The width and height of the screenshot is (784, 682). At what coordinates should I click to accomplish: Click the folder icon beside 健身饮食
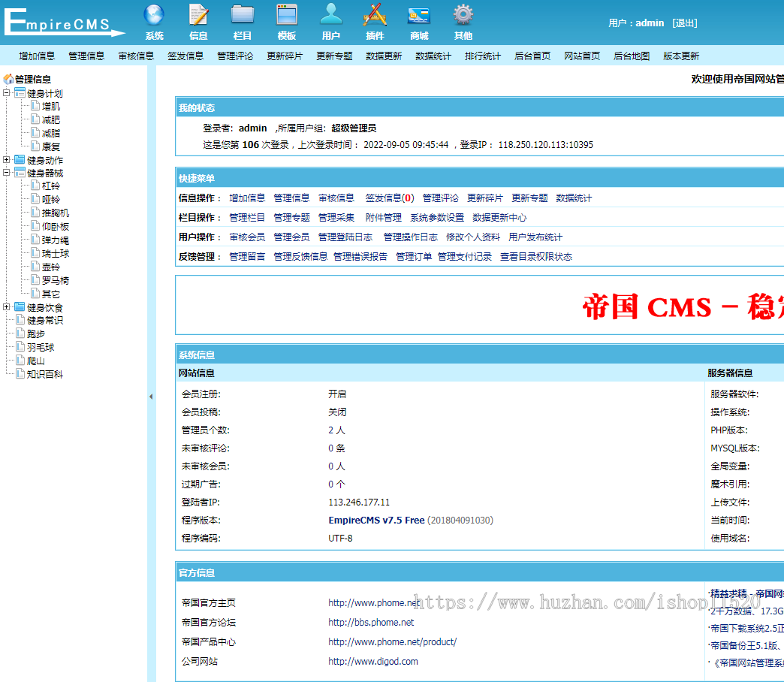tap(20, 307)
